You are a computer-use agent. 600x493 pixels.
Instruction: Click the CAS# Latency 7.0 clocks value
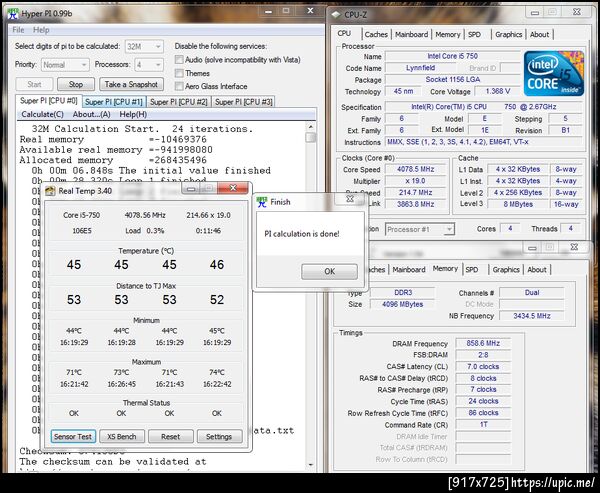point(483,367)
